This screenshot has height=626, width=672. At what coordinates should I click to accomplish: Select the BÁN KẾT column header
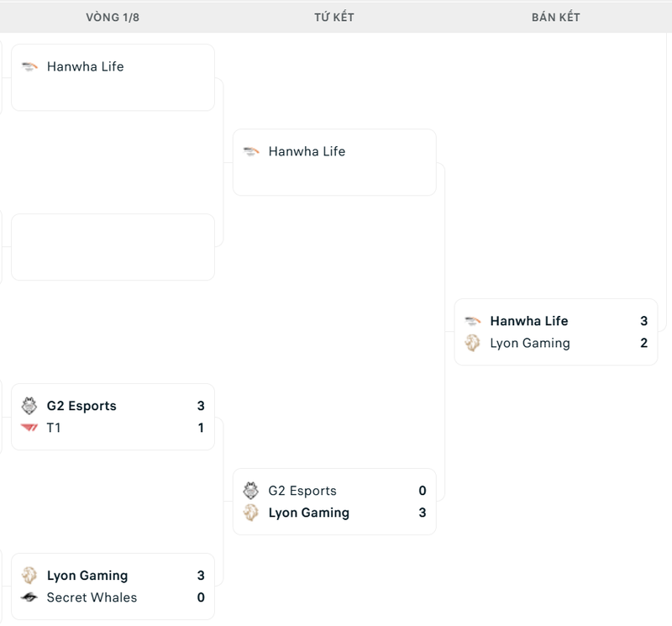click(x=556, y=18)
